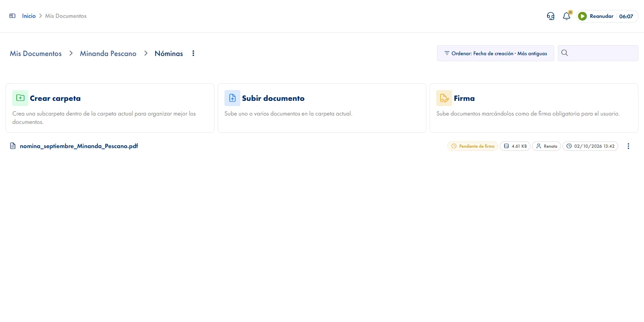
Task: Toggle the sidebar panel icon
Action: click(12, 16)
